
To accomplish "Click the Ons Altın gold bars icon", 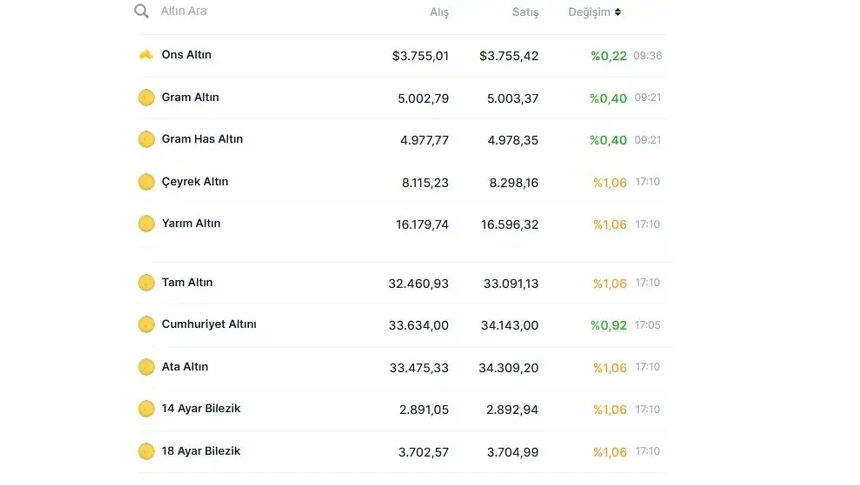I will [x=146, y=55].
